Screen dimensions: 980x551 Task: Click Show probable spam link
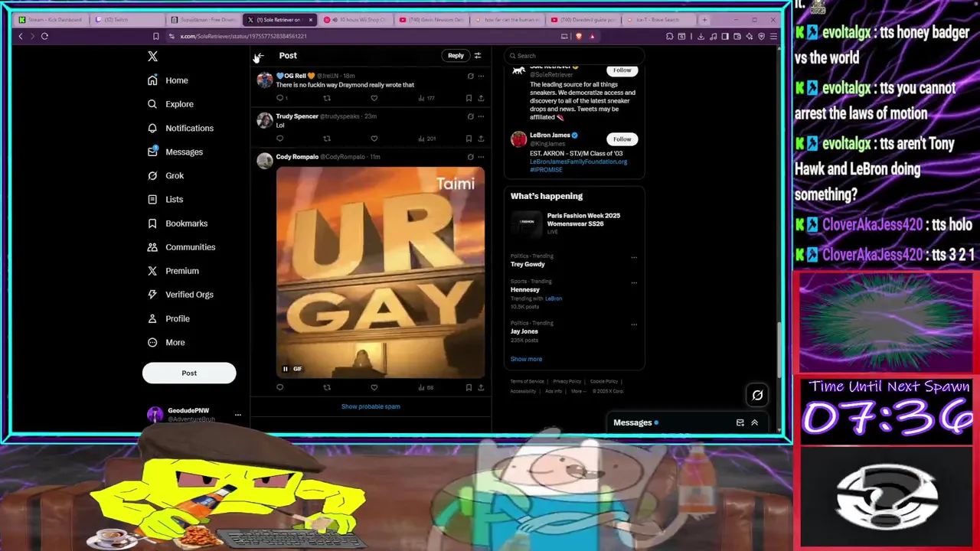(371, 406)
